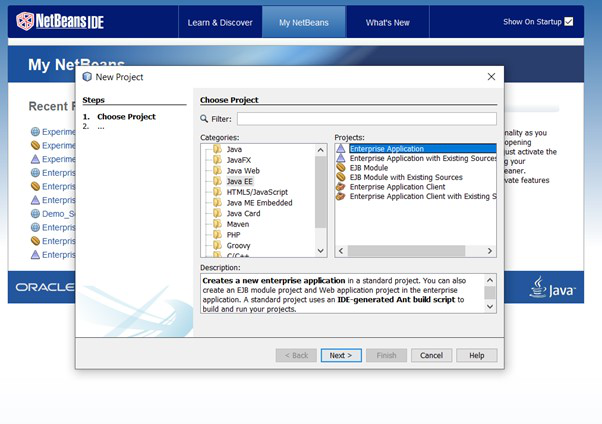The height and width of the screenshot is (424, 602).
Task: Select the Java Card category
Action: click(243, 213)
